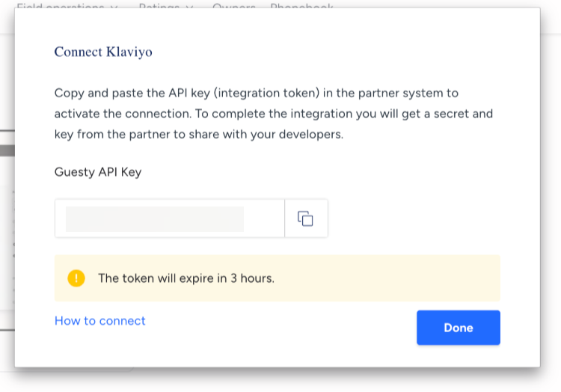The width and height of the screenshot is (561, 392).
Task: Select the masked API key value
Action: (155, 219)
